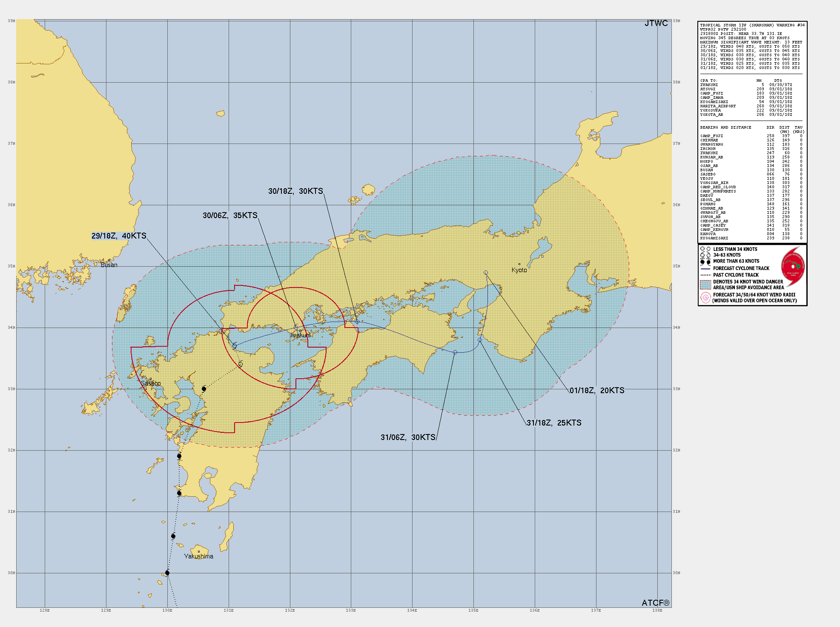This screenshot has width=840, height=627.
Task: Click the CAMP_KENGUN bearing table row
Action: tap(751, 230)
